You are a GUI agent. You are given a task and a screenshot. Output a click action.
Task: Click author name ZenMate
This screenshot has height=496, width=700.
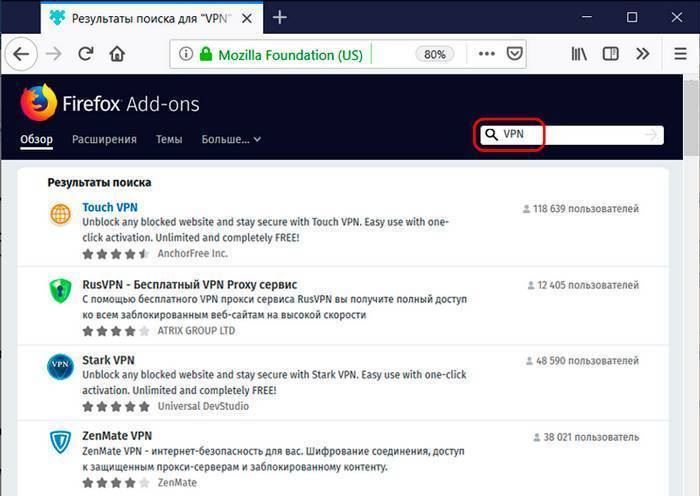177,483
